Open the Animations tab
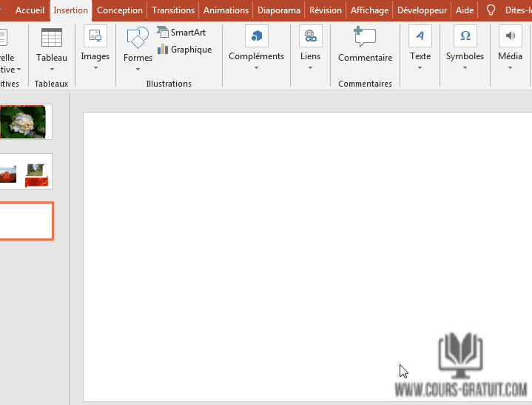This screenshot has width=532, height=405. click(226, 10)
